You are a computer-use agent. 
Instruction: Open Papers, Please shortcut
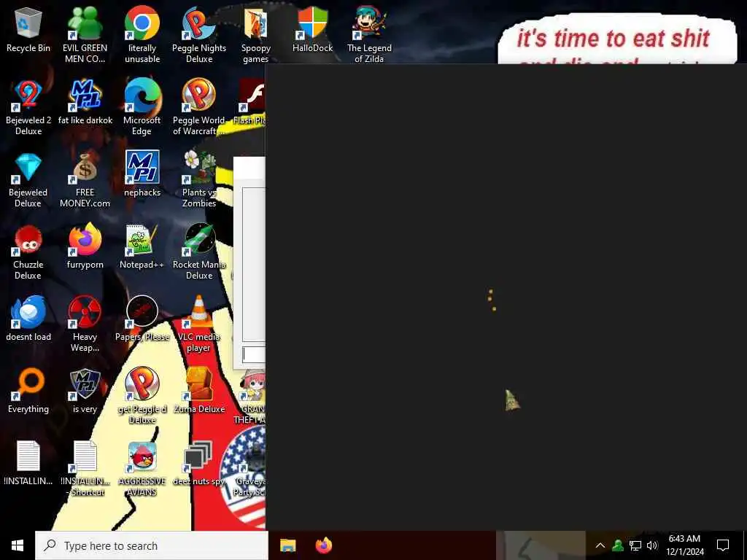click(142, 319)
